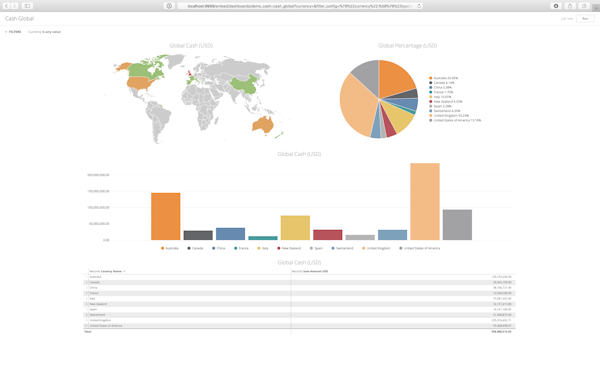Click the China table row
This screenshot has height=375, width=600.
coord(300,288)
